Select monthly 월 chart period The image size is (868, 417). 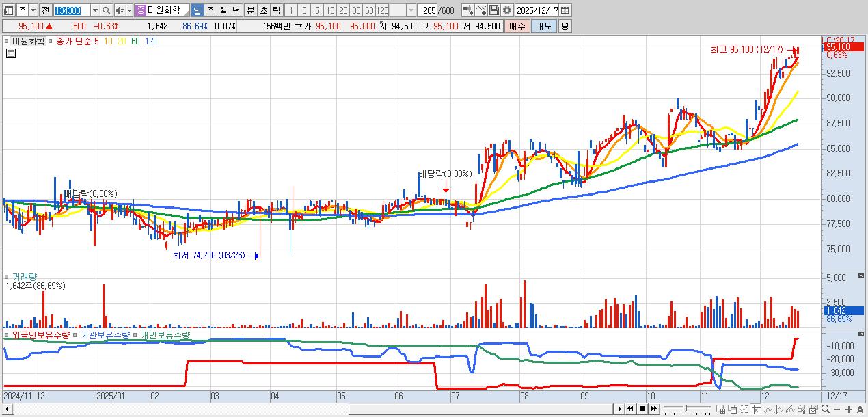(223, 10)
